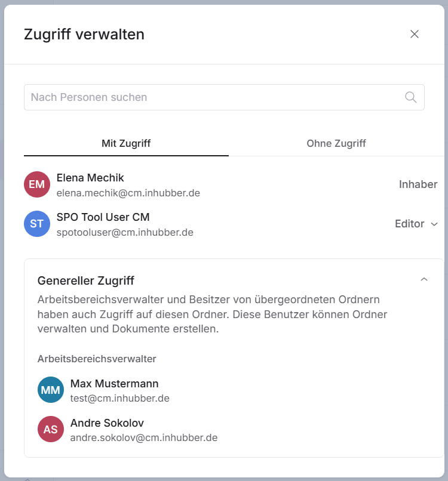Click Max Mustermann's MM avatar
The width and height of the screenshot is (448, 481).
point(51,390)
